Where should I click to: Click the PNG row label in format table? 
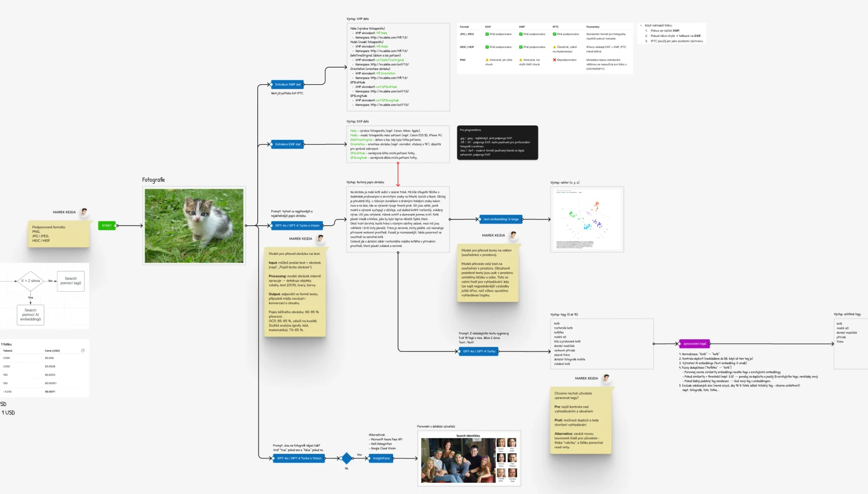point(463,60)
